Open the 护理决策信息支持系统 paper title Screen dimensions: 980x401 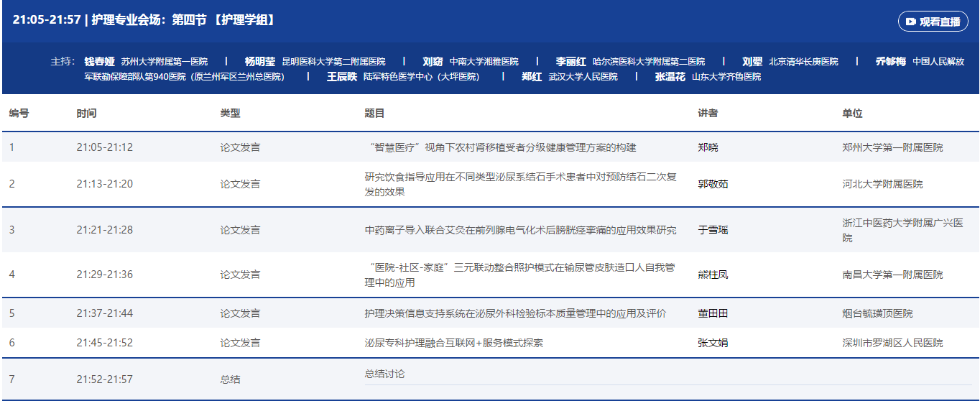tap(515, 314)
